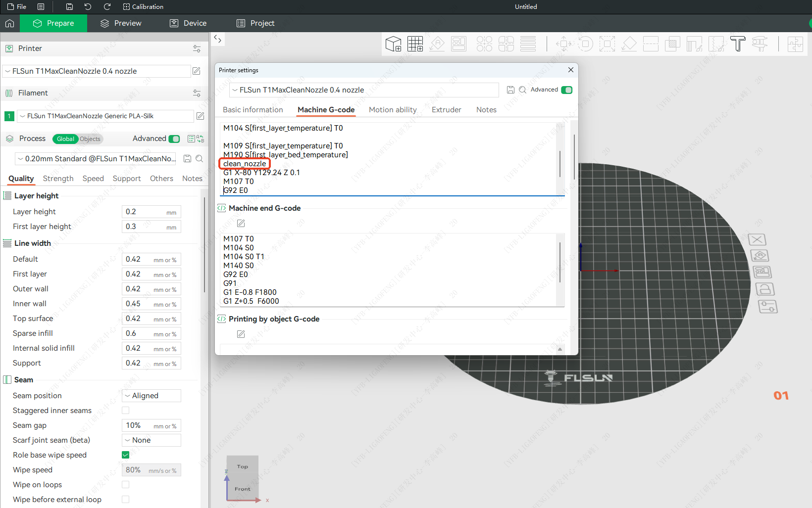This screenshot has width=812, height=508.
Task: Click the Auto orient toolbar icon
Action: point(437,44)
